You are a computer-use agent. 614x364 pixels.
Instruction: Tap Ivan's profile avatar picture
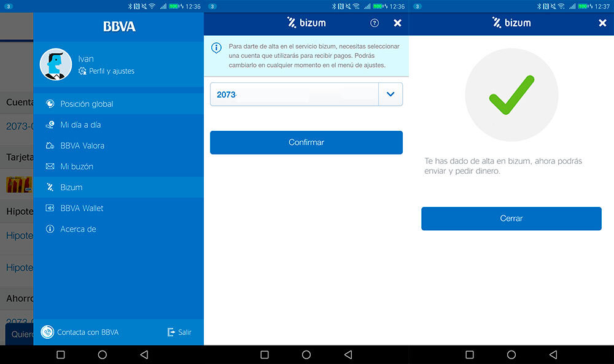56,64
